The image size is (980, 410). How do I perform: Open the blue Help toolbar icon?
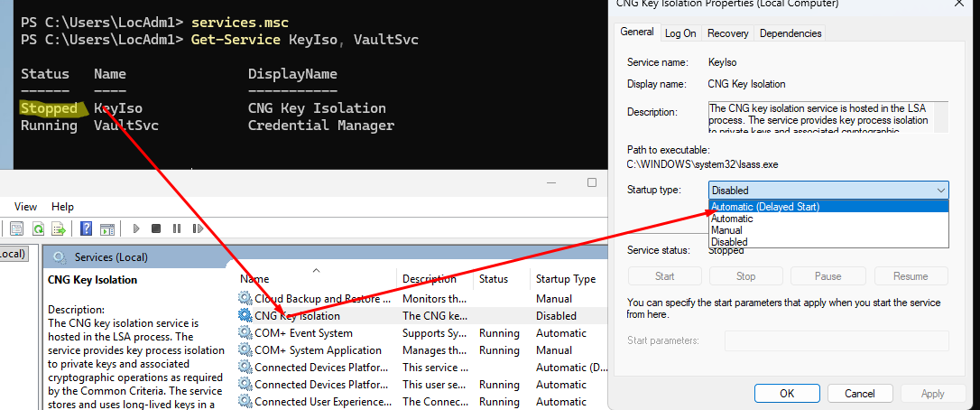[x=87, y=229]
